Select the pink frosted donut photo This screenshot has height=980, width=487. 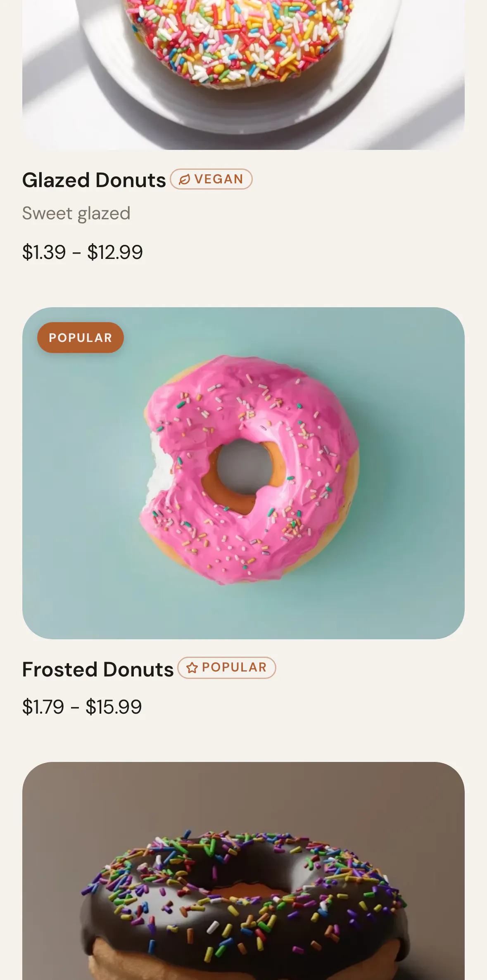[x=243, y=473]
